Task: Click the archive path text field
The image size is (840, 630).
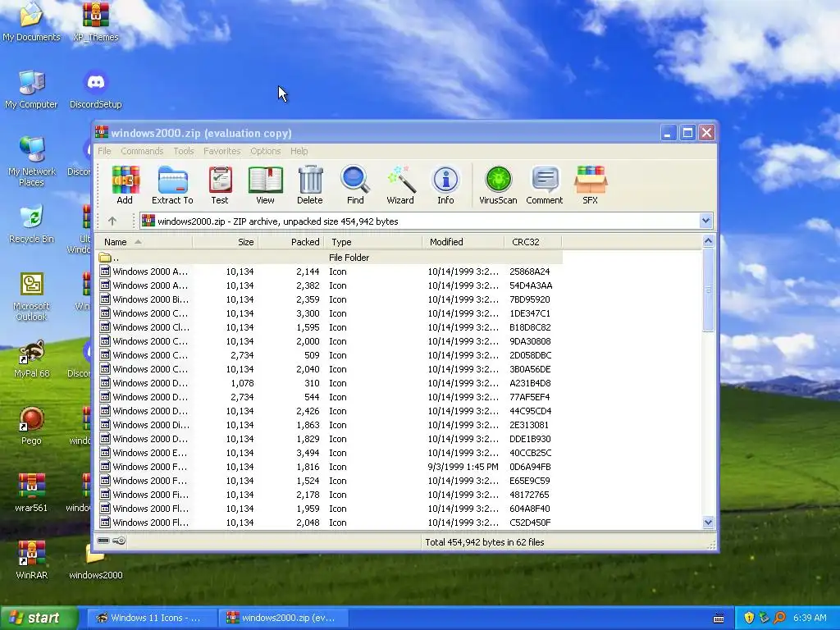Action: (419, 221)
